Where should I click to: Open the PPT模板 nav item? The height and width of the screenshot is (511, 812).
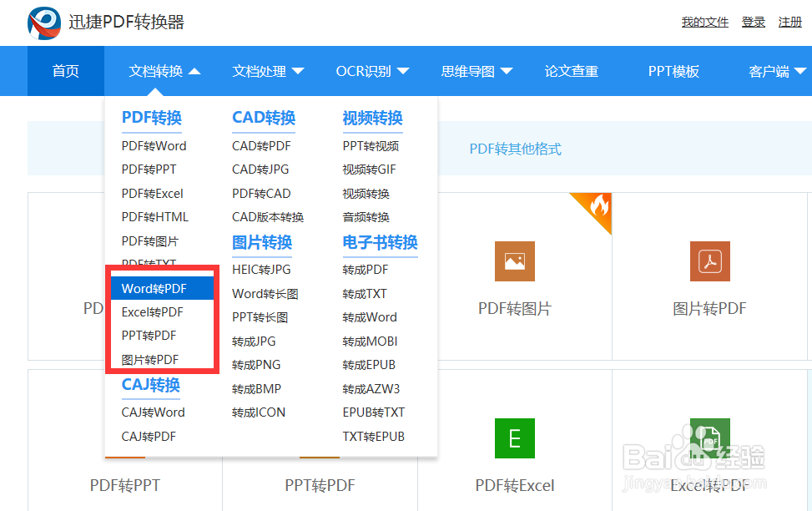pos(673,71)
